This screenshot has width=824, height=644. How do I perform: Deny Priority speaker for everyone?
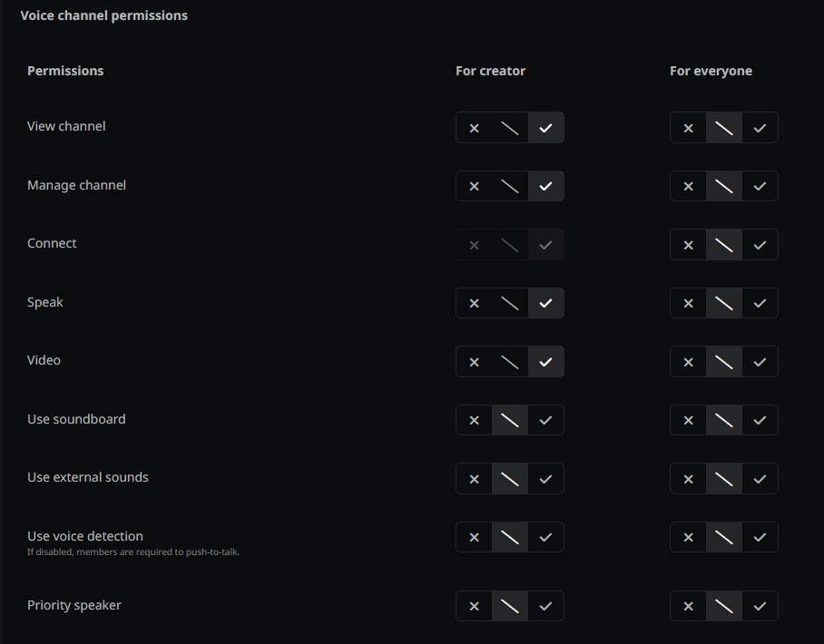(x=688, y=606)
